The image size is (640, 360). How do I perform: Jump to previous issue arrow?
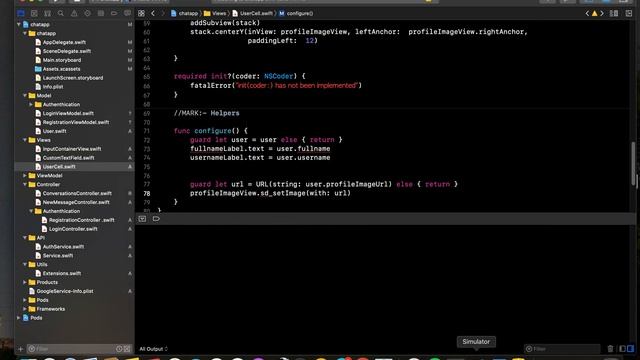(587, 13)
